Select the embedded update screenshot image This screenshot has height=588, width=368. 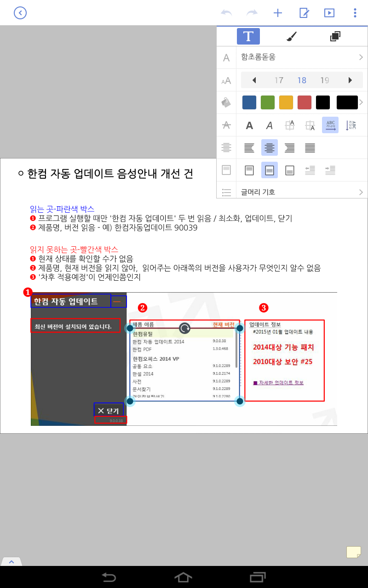click(x=184, y=359)
